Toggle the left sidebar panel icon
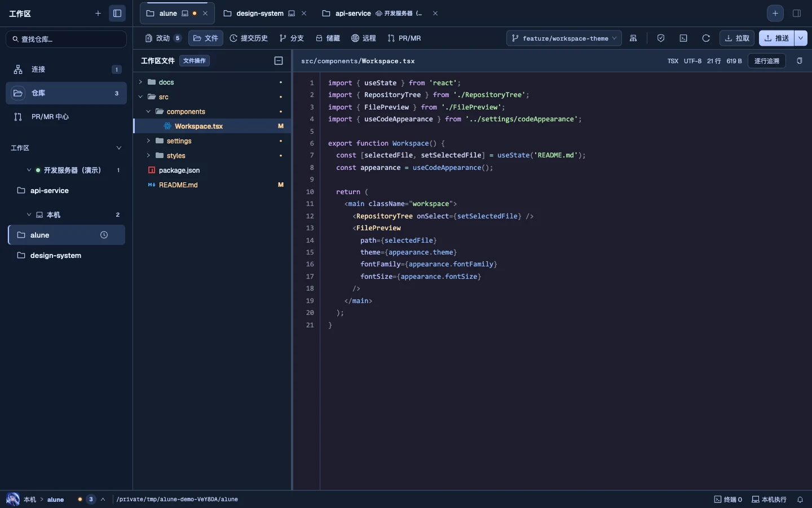Viewport: 812px width, 508px height. (x=117, y=13)
